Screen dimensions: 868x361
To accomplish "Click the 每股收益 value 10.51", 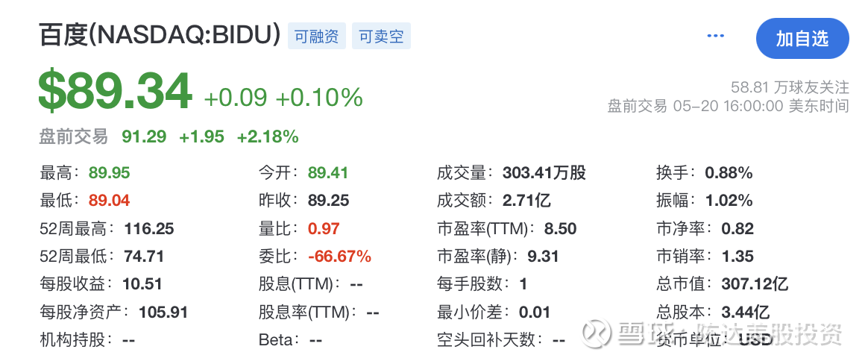I will coord(140,284).
